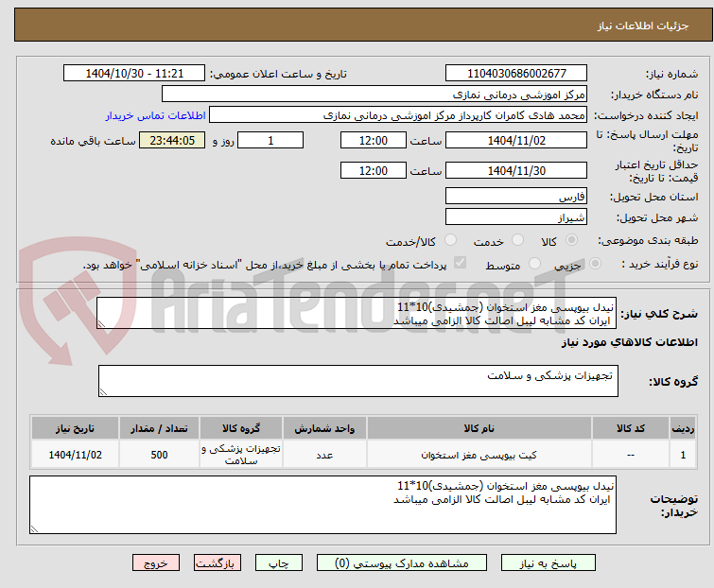Select the متوسط purchase type radio
This screenshot has width=714, height=588.
[x=534, y=264]
